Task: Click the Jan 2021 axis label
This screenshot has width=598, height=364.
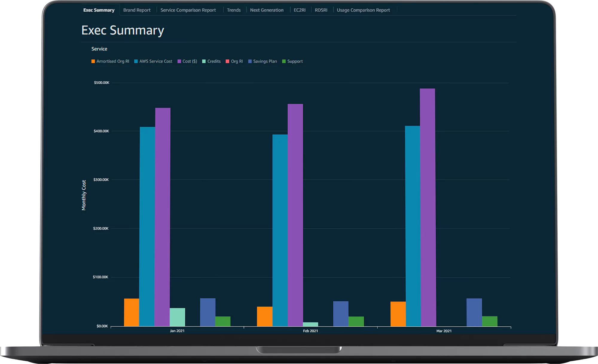Action: point(177,331)
